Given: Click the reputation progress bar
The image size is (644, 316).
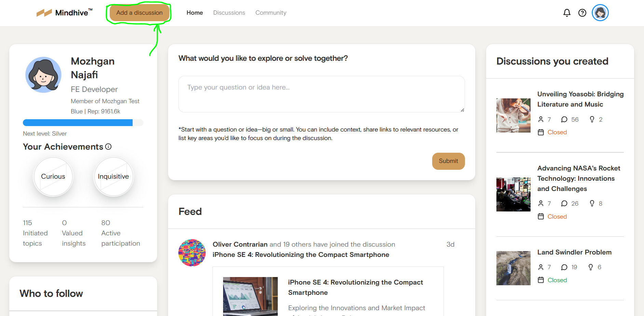Looking at the screenshot, I should click(83, 123).
